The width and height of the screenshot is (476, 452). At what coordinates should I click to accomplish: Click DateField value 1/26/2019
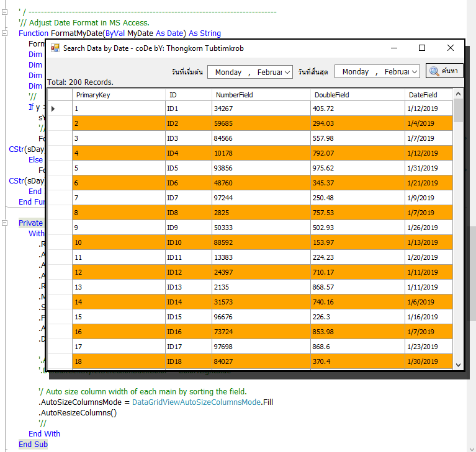click(429, 227)
